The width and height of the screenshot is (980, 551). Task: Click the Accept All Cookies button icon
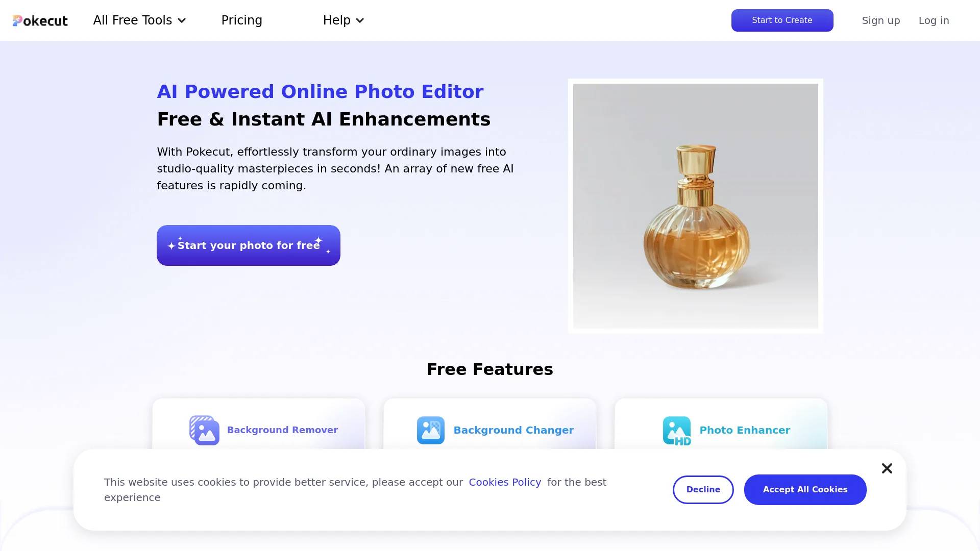[805, 489]
